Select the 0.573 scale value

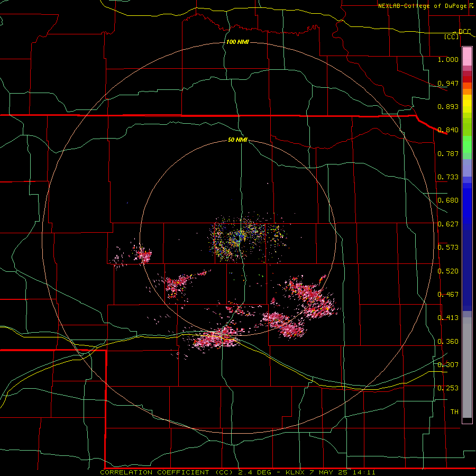[x=448, y=248]
